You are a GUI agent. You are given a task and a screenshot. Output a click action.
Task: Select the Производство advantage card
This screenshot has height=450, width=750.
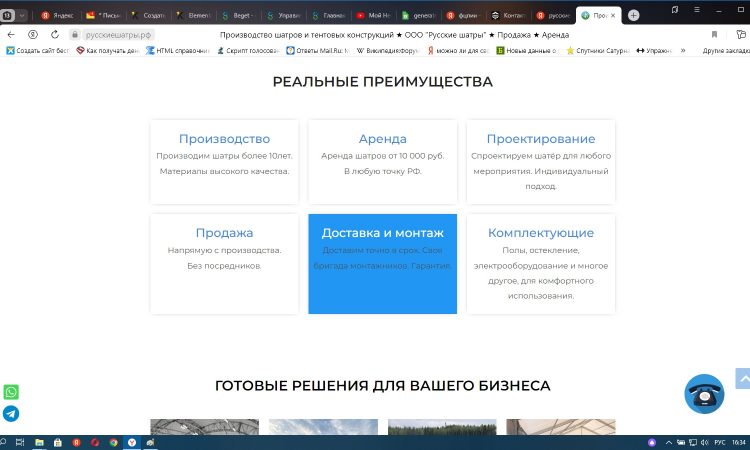tap(224, 162)
